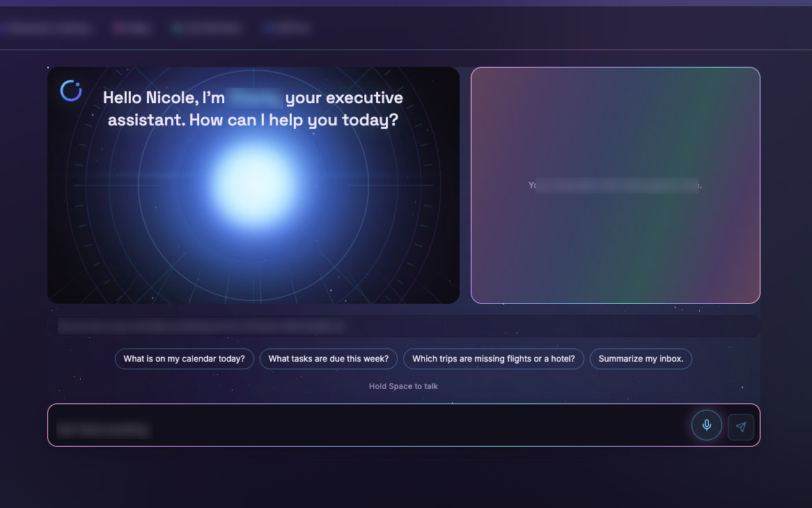Pick the "Summarize my inbox." suggestion chip

(641, 359)
